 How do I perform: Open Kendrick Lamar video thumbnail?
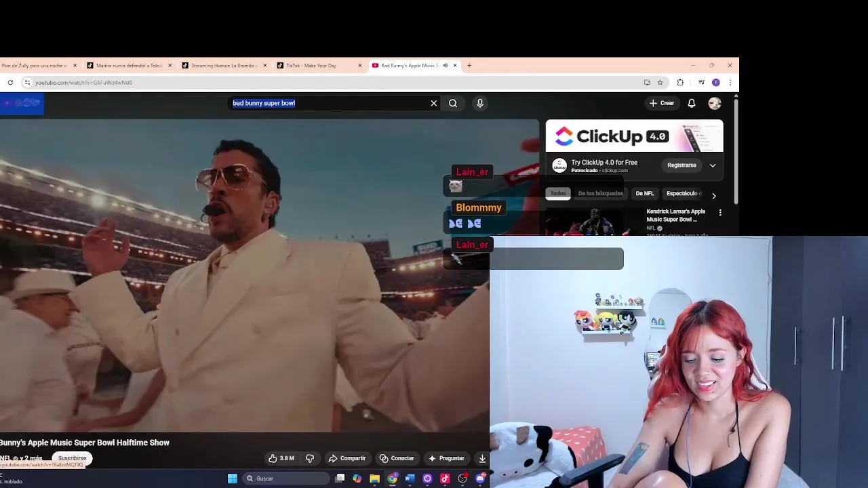(x=593, y=221)
